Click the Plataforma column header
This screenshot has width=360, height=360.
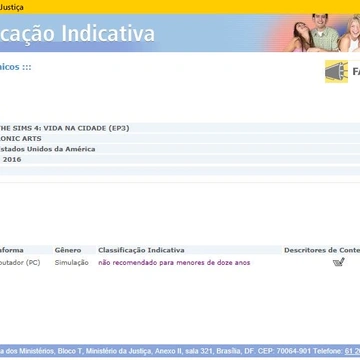[x=12, y=250]
